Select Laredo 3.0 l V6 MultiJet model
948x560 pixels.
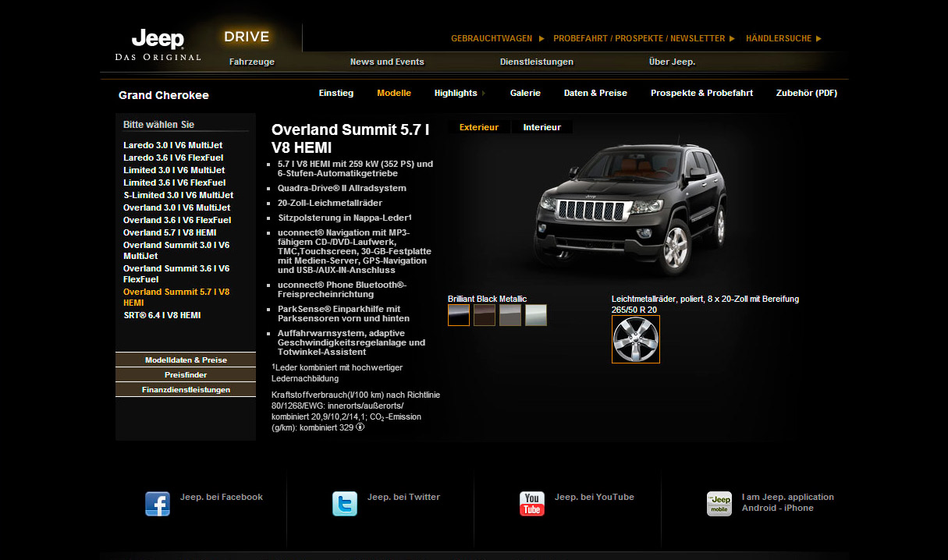tap(172, 145)
